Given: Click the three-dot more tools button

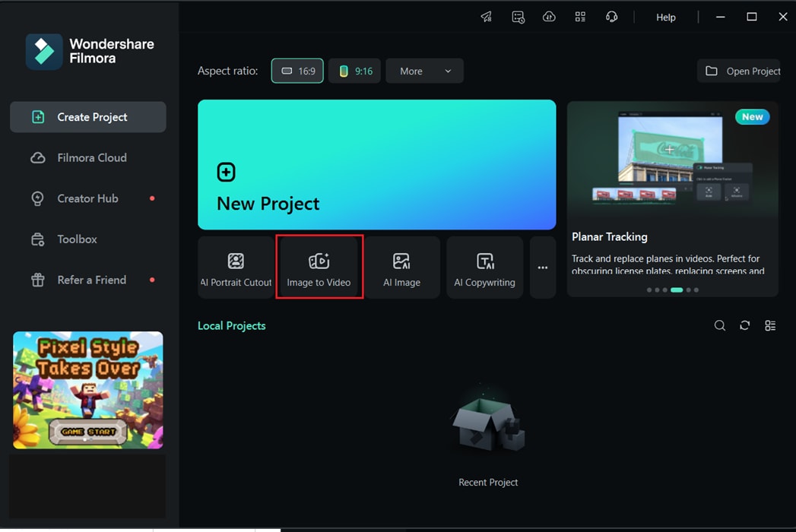Looking at the screenshot, I should pyautogui.click(x=543, y=268).
